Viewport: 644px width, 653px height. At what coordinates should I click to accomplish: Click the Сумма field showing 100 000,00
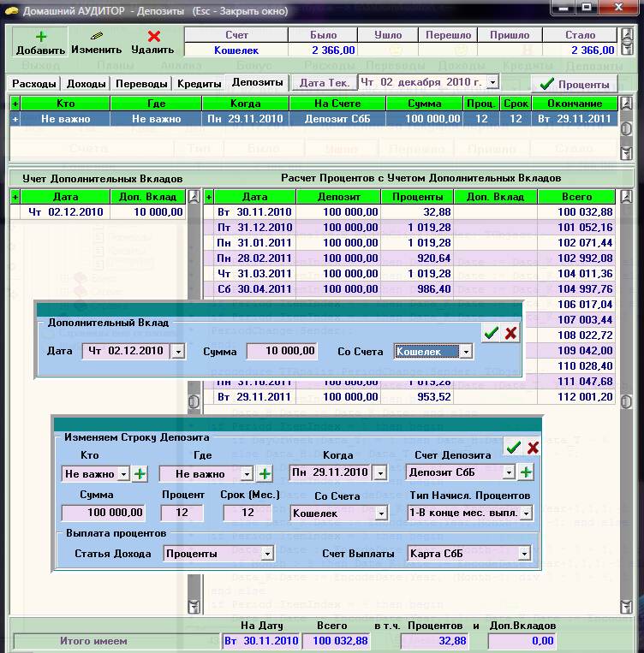[103, 513]
